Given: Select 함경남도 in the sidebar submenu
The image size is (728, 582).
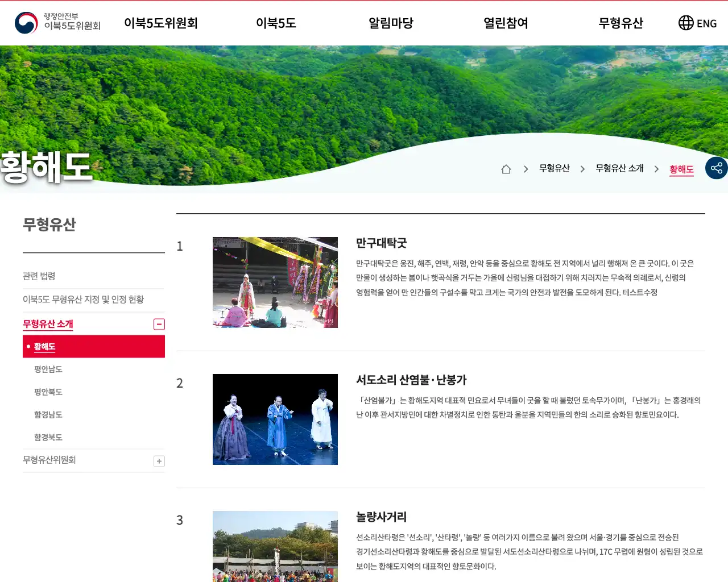Looking at the screenshot, I should pos(48,415).
